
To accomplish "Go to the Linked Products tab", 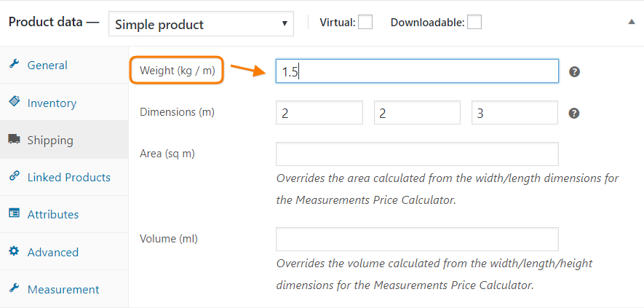I will click(64, 177).
